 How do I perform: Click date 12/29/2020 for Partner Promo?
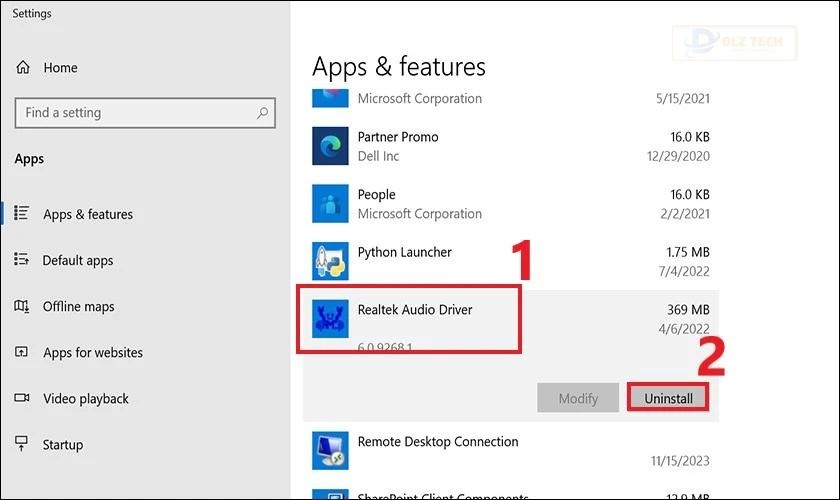(x=678, y=156)
